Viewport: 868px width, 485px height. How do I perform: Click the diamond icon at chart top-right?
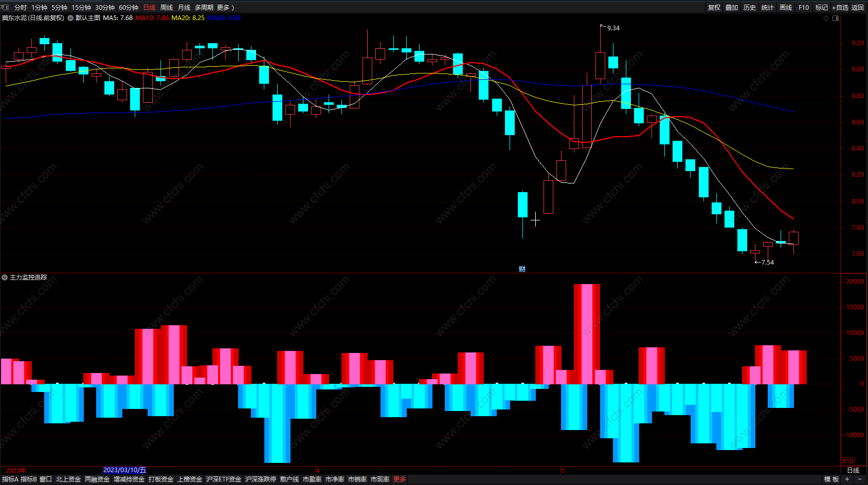tap(826, 18)
